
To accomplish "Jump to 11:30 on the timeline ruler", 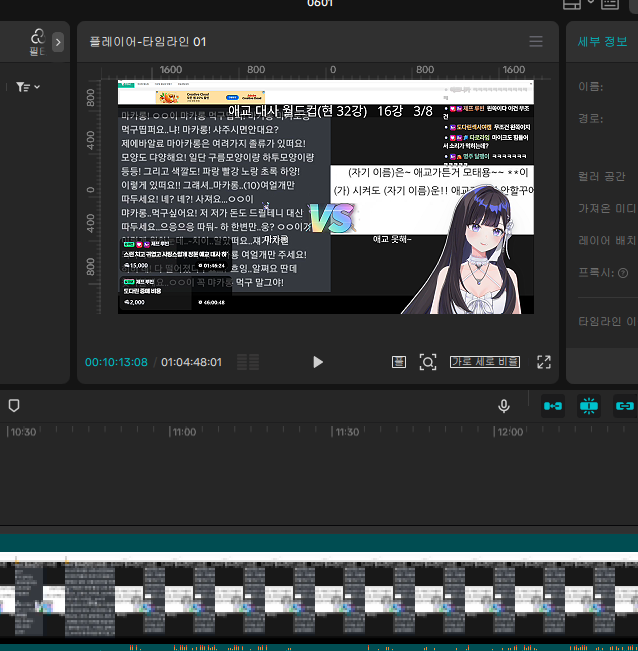I will (x=347, y=432).
